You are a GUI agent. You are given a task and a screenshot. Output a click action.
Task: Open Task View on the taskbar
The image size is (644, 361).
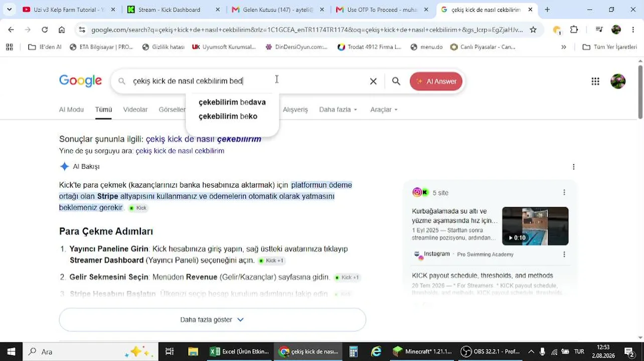(170, 351)
